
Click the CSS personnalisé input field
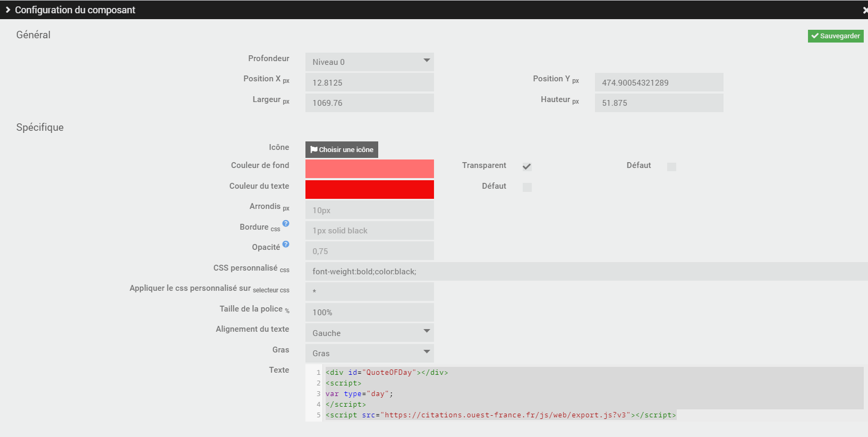tap(586, 271)
